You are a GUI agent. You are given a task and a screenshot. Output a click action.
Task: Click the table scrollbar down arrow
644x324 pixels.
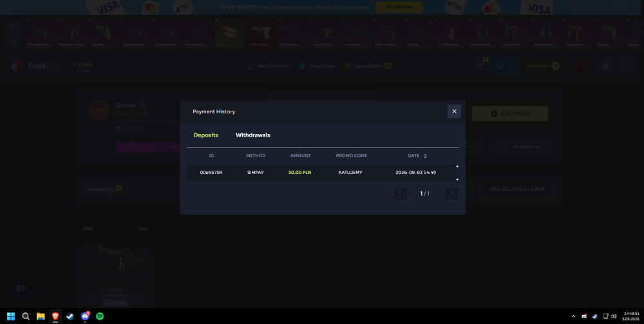[x=457, y=180]
